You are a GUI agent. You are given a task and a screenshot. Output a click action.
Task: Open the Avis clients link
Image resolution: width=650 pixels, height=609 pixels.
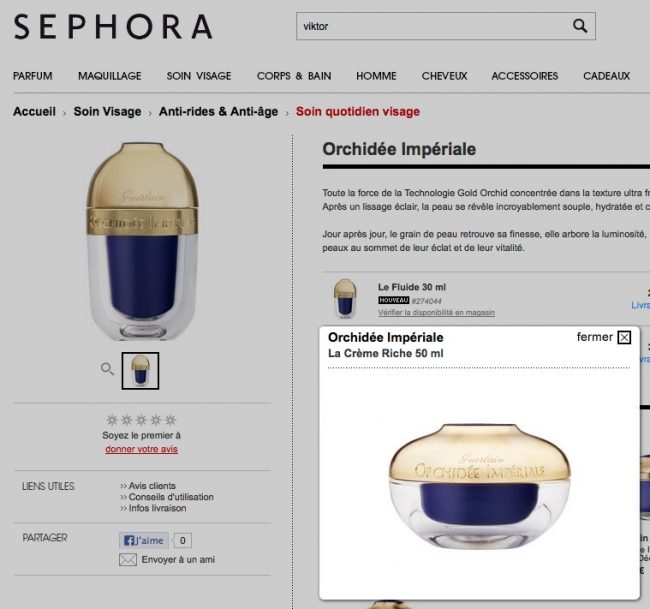pos(148,485)
